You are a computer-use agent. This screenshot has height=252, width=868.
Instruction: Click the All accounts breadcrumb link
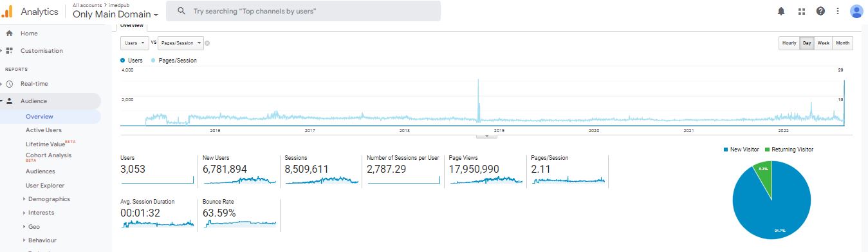coord(87,5)
